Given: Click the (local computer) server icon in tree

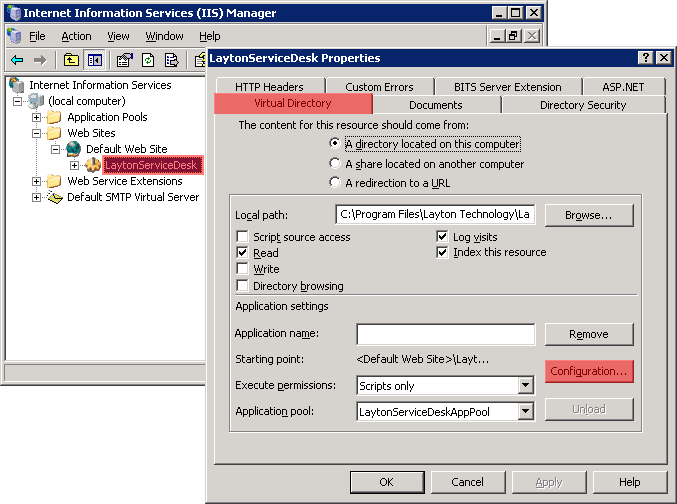Looking at the screenshot, I should pos(36,101).
